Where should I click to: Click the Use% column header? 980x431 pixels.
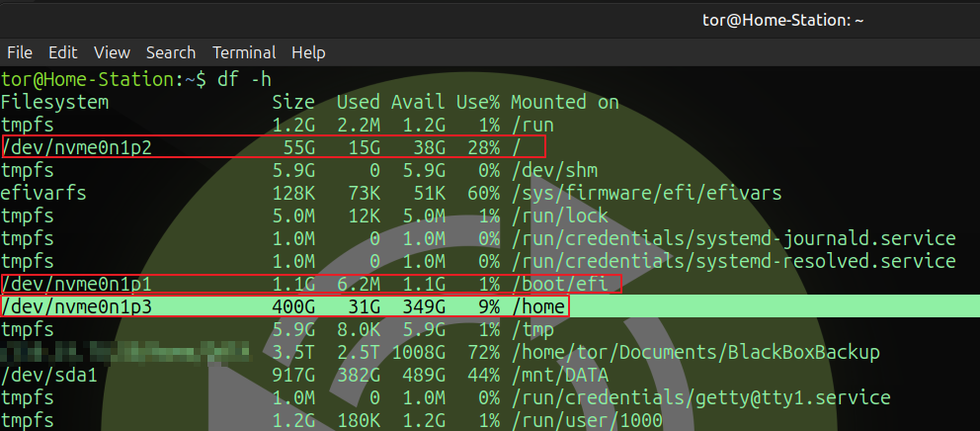coord(478,103)
